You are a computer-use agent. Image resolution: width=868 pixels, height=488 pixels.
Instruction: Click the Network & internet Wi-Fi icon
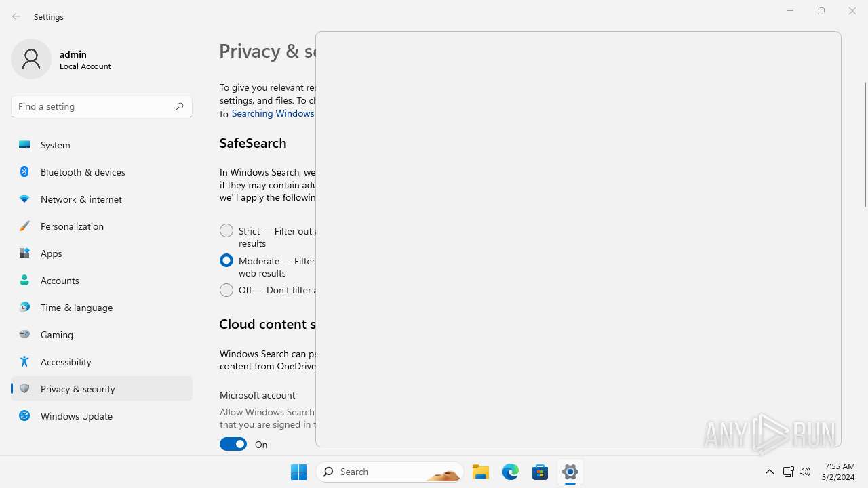pyautogui.click(x=24, y=199)
